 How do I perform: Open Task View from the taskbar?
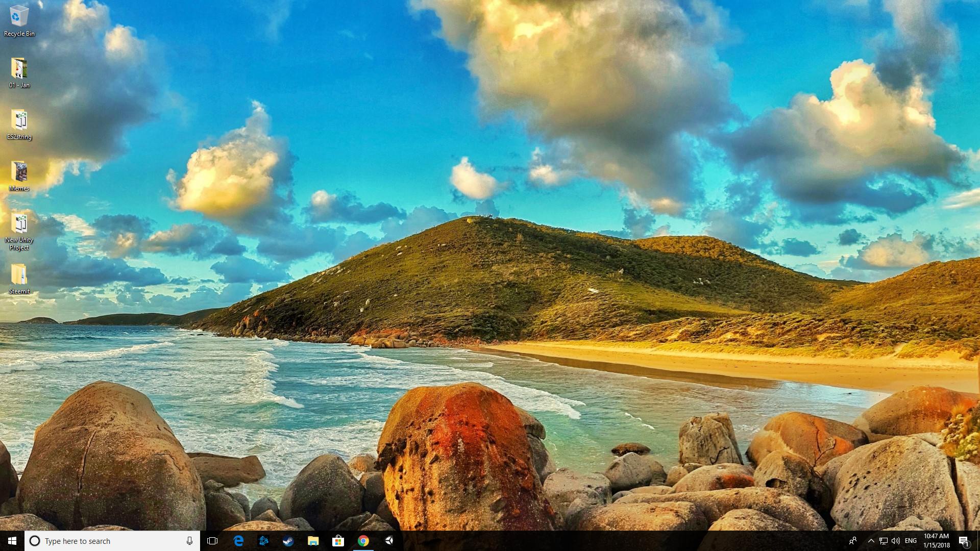[212, 541]
